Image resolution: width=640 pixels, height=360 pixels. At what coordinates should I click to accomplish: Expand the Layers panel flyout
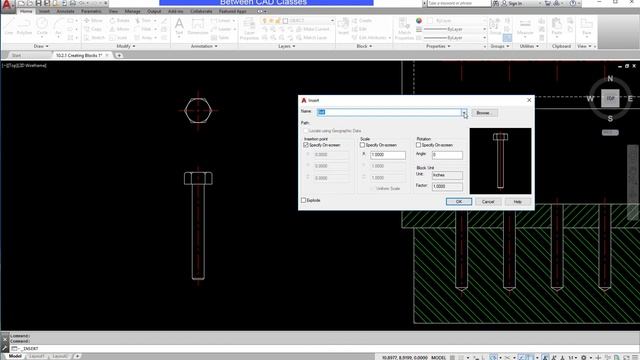[286, 46]
